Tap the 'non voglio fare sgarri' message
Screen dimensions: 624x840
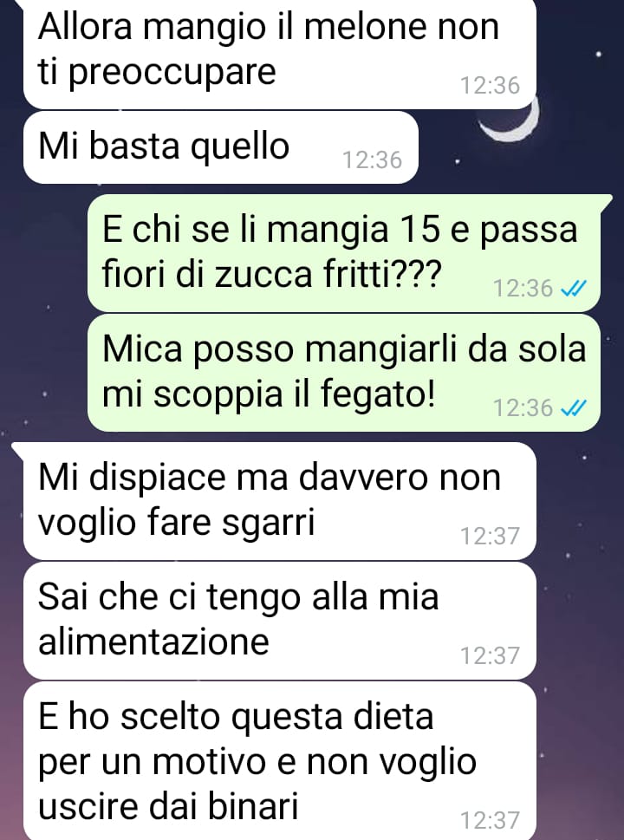[x=280, y=501]
